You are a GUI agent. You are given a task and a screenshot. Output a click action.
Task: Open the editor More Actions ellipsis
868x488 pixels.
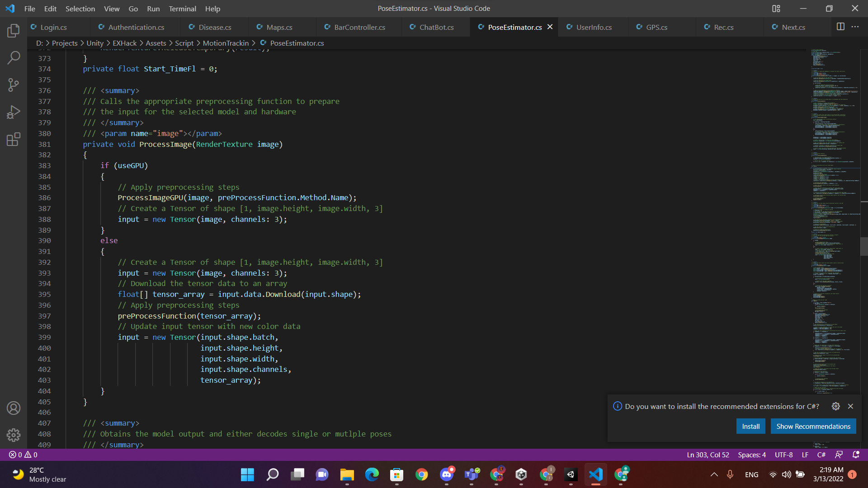(x=855, y=27)
